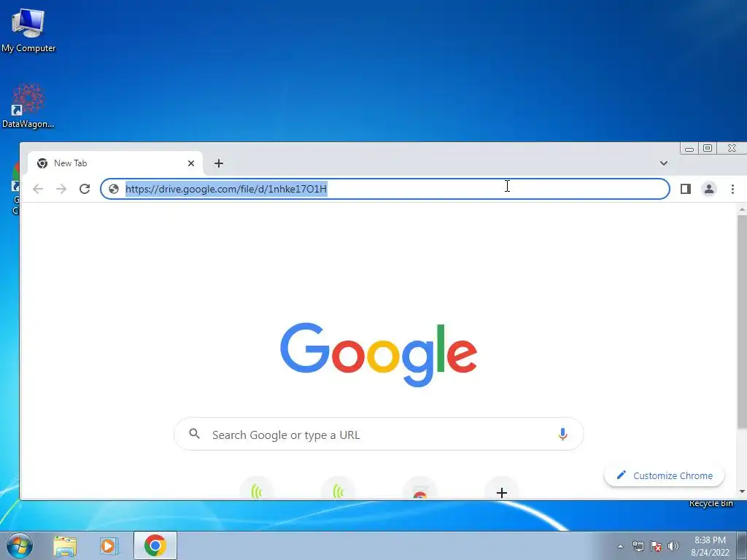Minimize the Chrome window

tap(689, 149)
